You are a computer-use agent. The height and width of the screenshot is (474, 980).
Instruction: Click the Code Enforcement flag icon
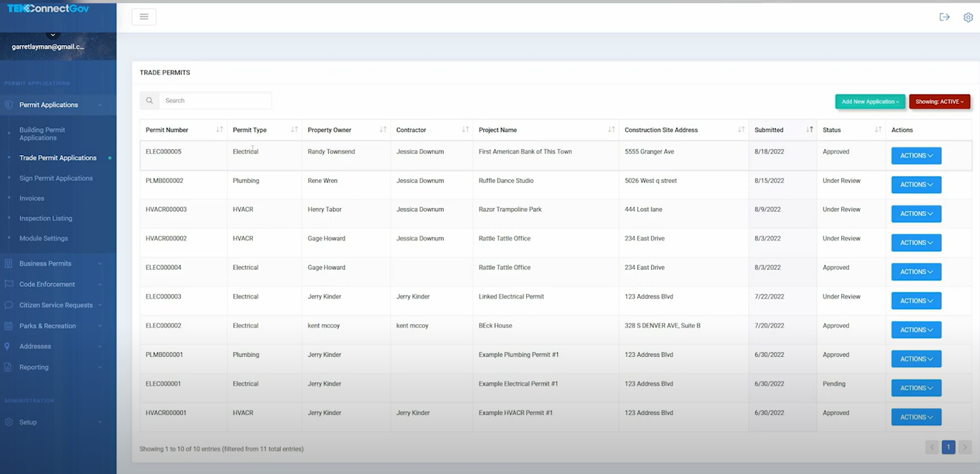click(x=8, y=284)
